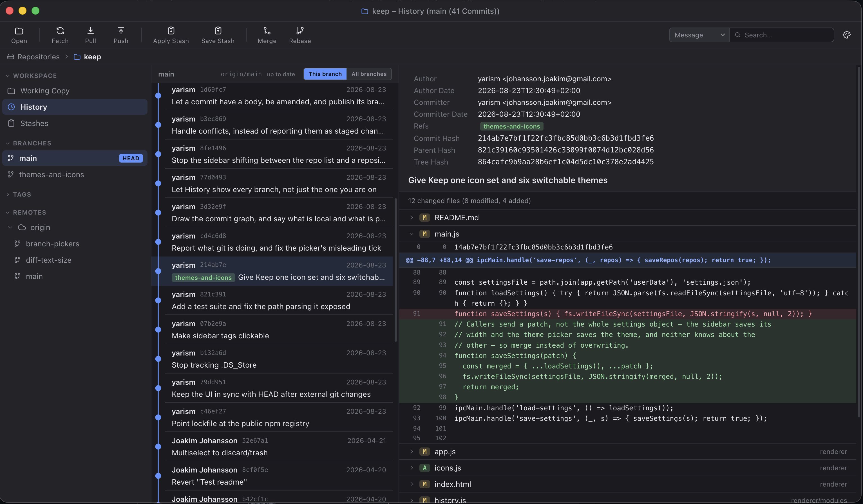This screenshot has width=863, height=504.
Task: Click the commit details pane scrollbar
Action: [858, 242]
